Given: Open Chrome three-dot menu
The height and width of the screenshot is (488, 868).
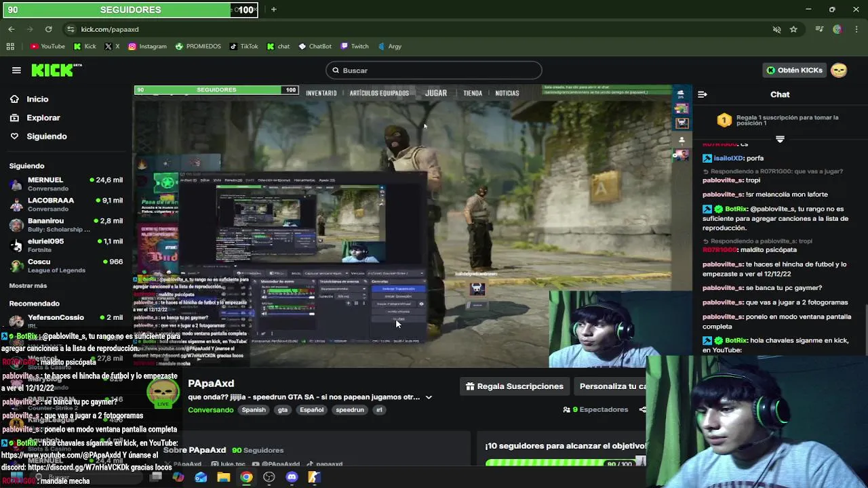Looking at the screenshot, I should 856,29.
